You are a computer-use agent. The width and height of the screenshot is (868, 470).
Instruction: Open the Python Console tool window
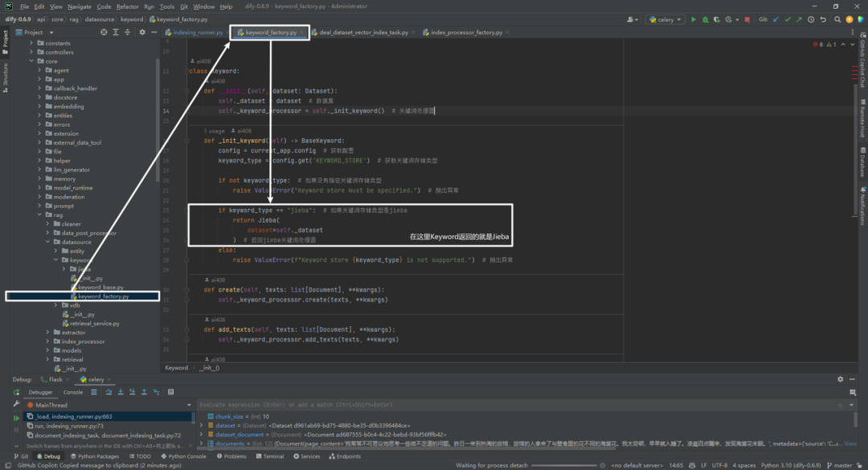pyautogui.click(x=183, y=456)
